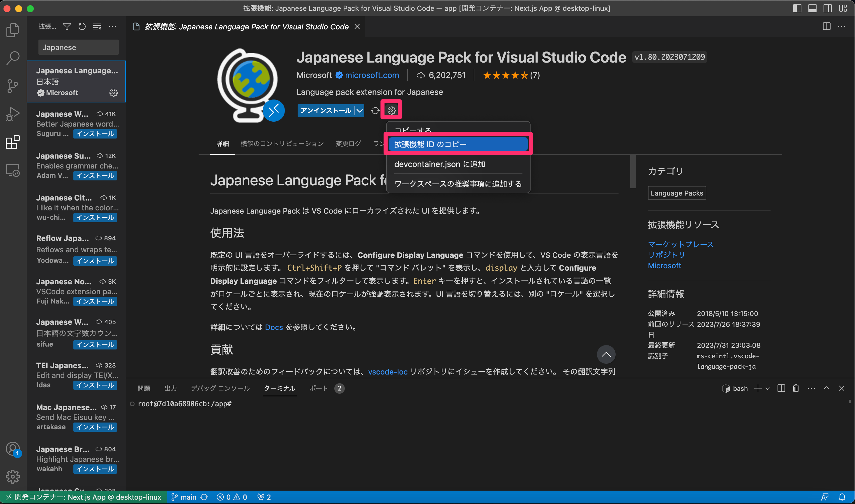This screenshot has height=504, width=855.
Task: Select the 拡張機能 ID のコピー menu entry
Action: pos(458,144)
